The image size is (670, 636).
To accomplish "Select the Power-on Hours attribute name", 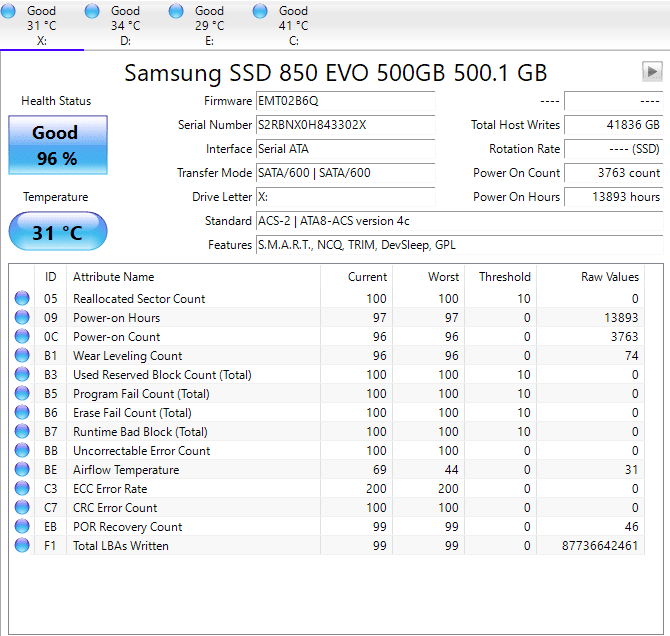I will click(x=116, y=318).
